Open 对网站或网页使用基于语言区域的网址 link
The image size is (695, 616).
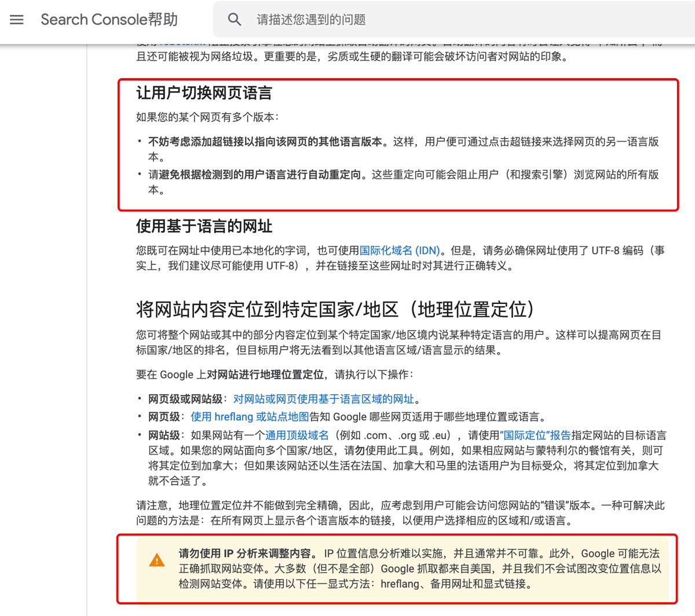pyautogui.click(x=324, y=399)
